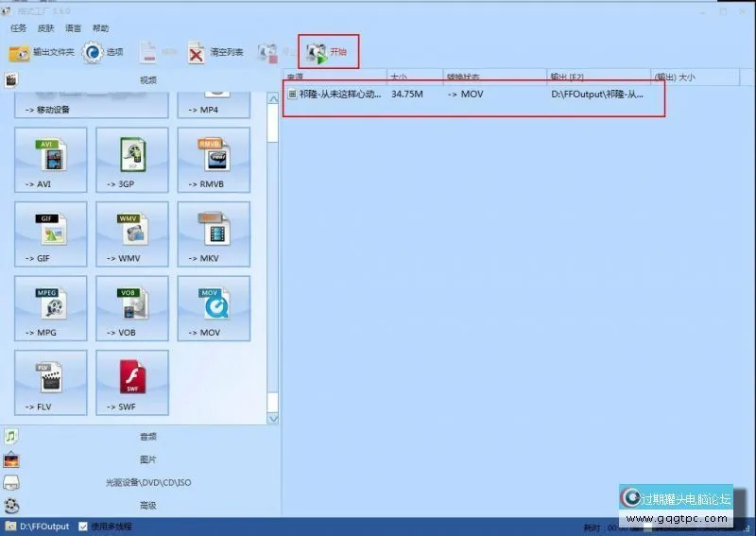Choose the -> FLV format tile

pos(51,383)
